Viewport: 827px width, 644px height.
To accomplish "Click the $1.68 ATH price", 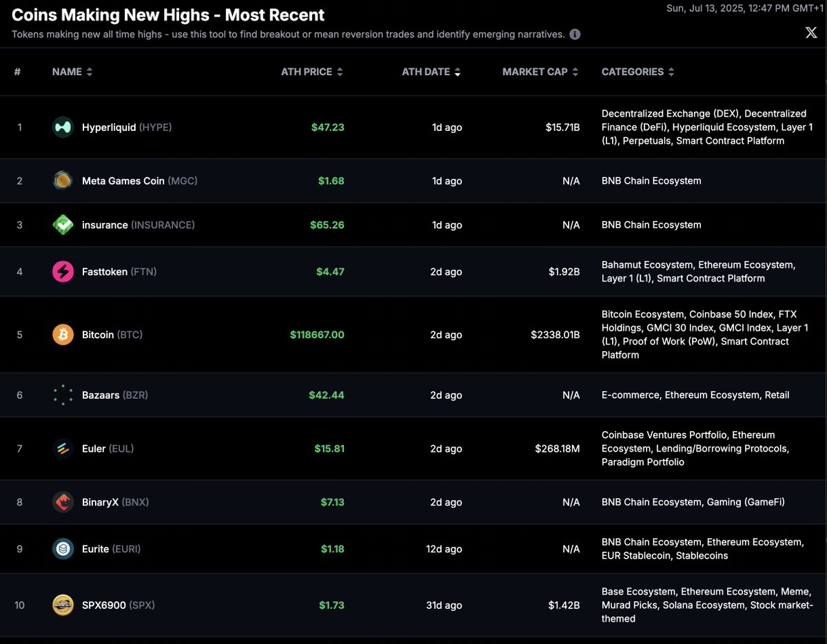I will [331, 181].
